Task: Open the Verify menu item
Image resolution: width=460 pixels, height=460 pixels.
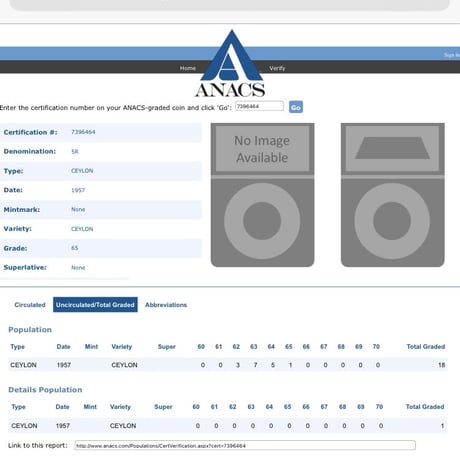Action: point(277,68)
